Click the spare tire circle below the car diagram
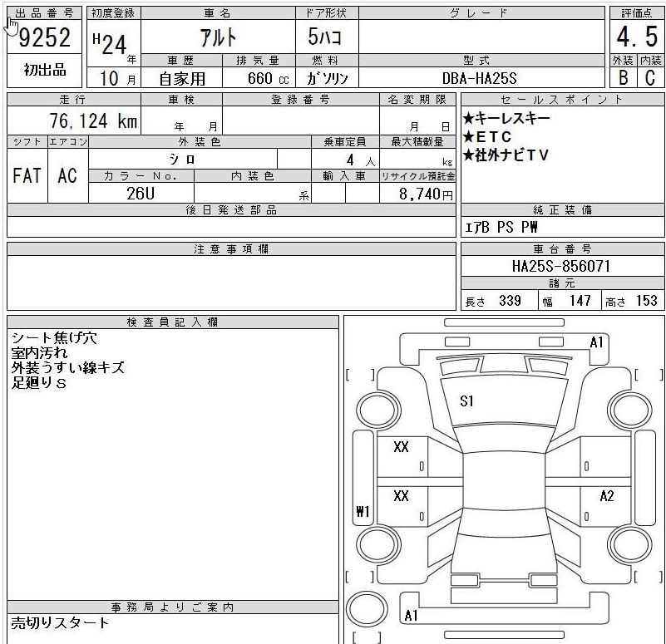666x644 pixels. click(x=359, y=606)
